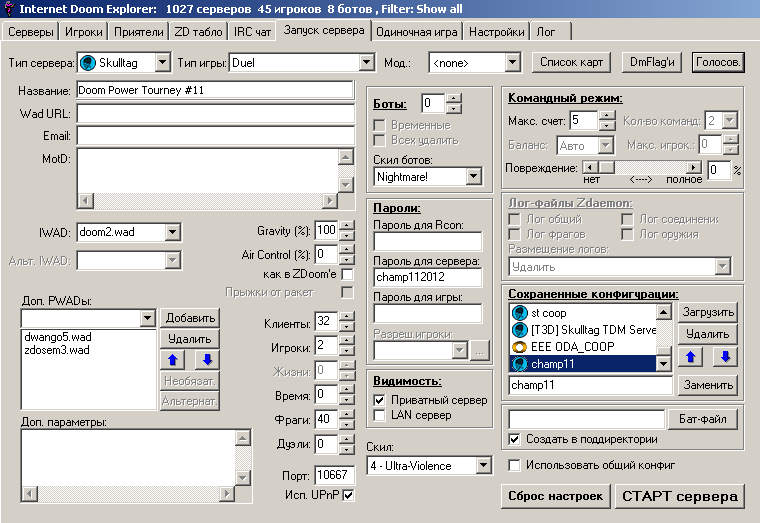Move selected PWAD up with blue arrow
The image size is (760, 523).
(173, 360)
